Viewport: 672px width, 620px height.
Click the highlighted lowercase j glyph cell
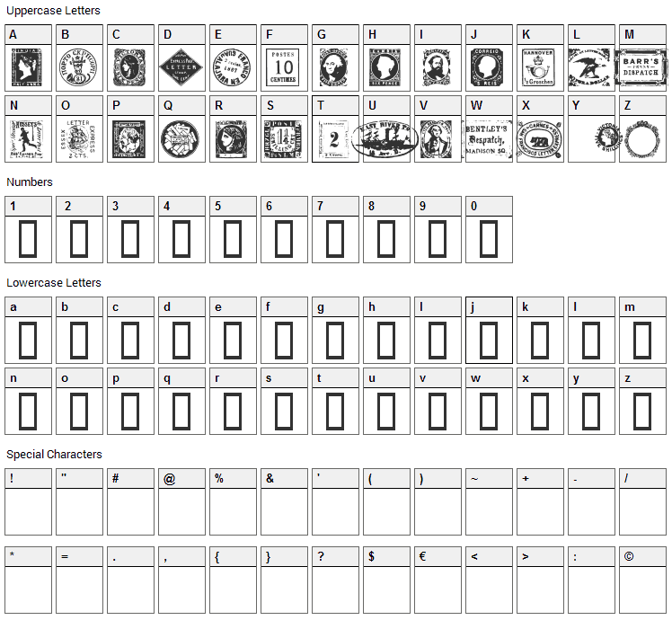[489, 330]
